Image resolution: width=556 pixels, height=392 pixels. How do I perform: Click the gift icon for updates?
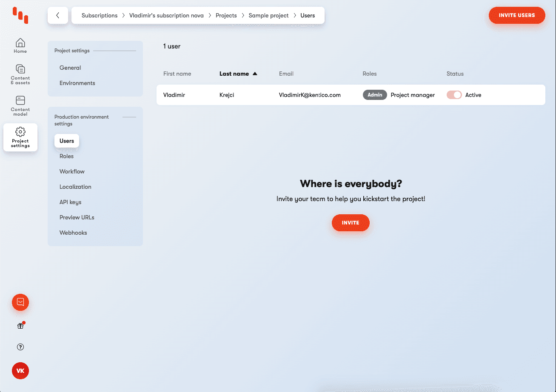coord(20,325)
